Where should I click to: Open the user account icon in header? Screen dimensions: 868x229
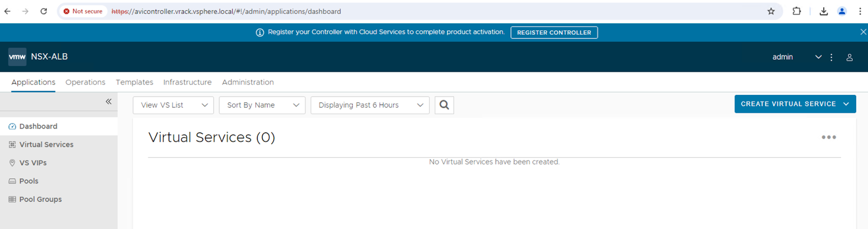(x=850, y=57)
